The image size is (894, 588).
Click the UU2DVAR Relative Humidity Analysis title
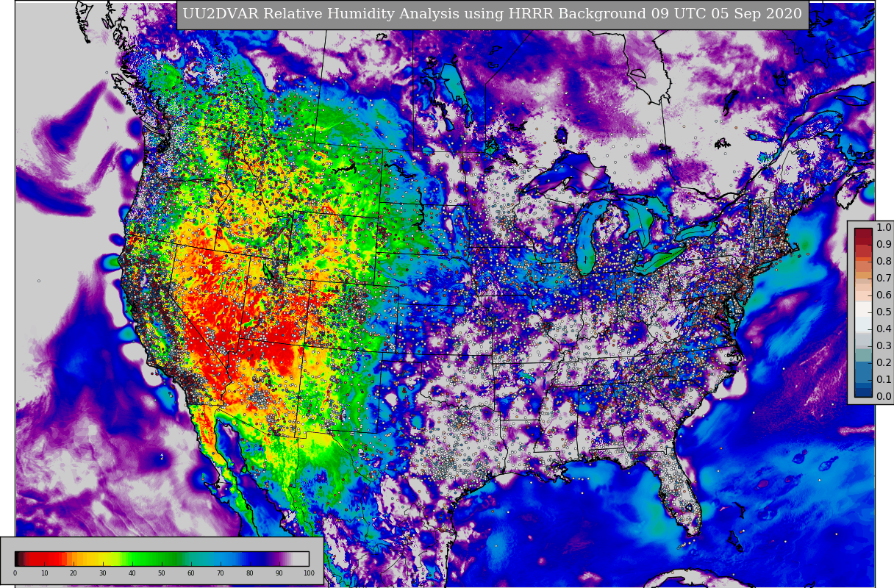tap(493, 14)
